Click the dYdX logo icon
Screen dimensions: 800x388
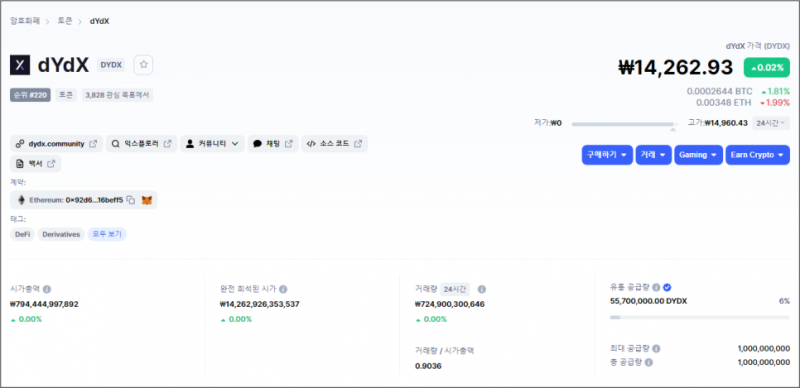pyautogui.click(x=20, y=65)
